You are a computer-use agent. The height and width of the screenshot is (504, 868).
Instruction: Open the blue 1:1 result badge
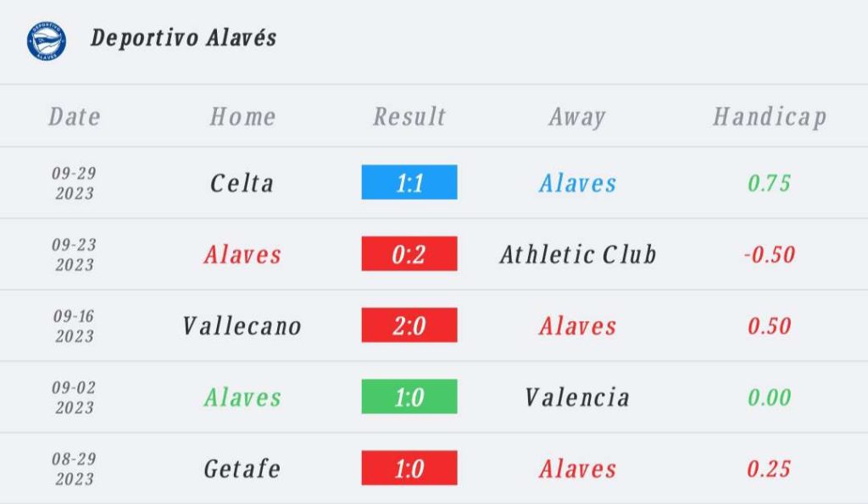(409, 182)
